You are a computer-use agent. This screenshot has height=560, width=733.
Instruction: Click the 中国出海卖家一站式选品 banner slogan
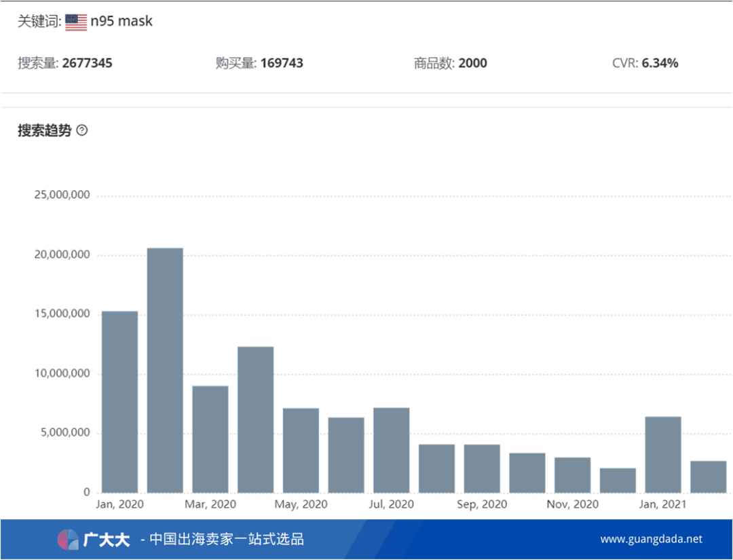coord(227,540)
